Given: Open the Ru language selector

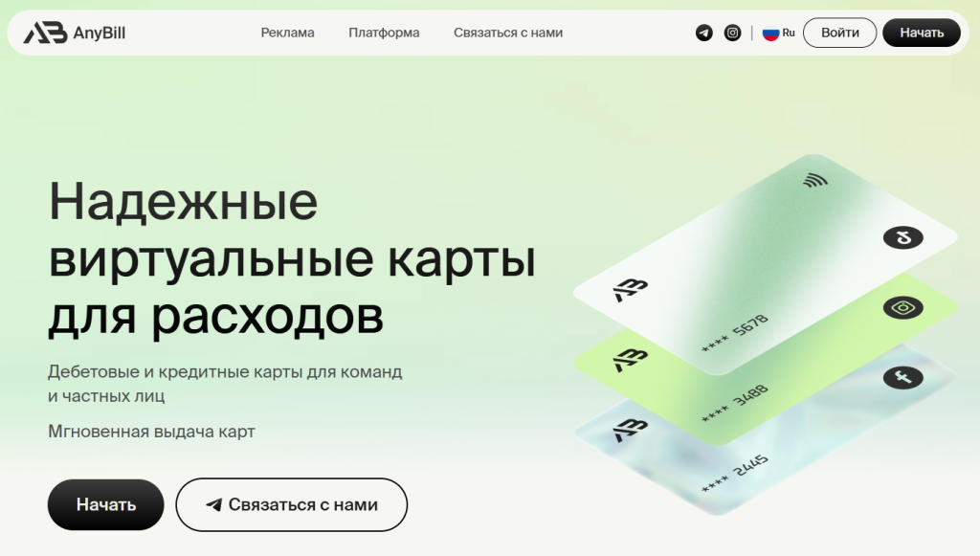Looking at the screenshot, I should (x=778, y=33).
